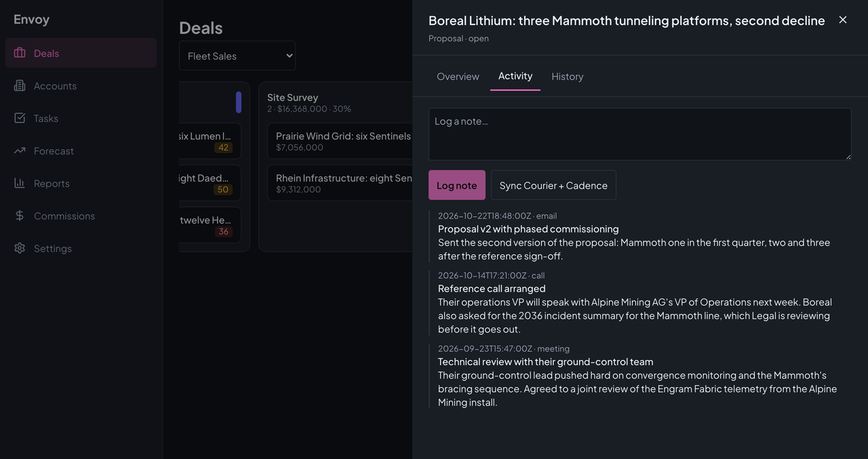Screen dimensions: 868x459
Task: Open Rhein Infrastructure deal card
Action: pyautogui.click(x=340, y=183)
